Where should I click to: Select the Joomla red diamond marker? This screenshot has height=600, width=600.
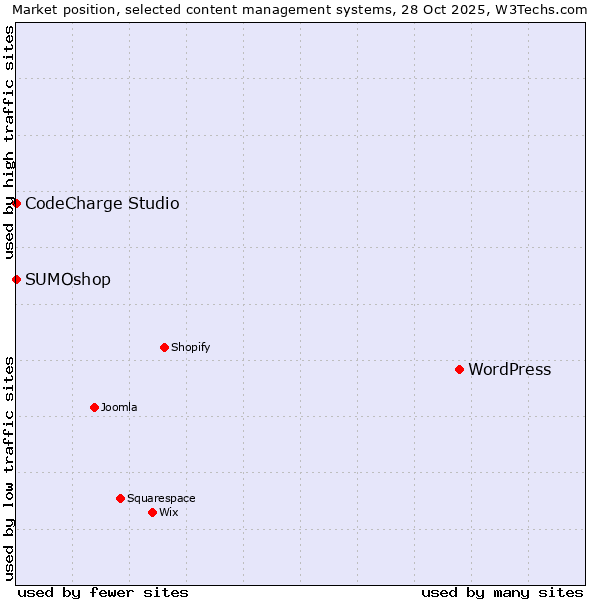[94, 407]
